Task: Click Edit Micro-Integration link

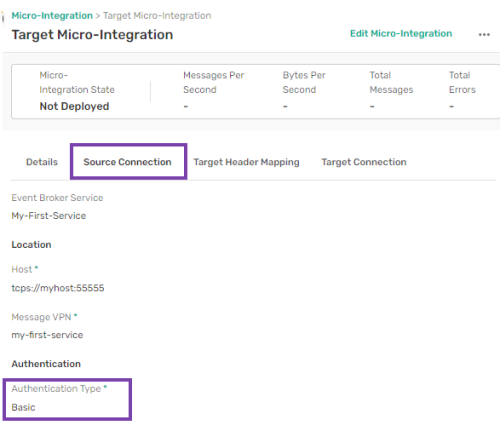Action: click(401, 33)
